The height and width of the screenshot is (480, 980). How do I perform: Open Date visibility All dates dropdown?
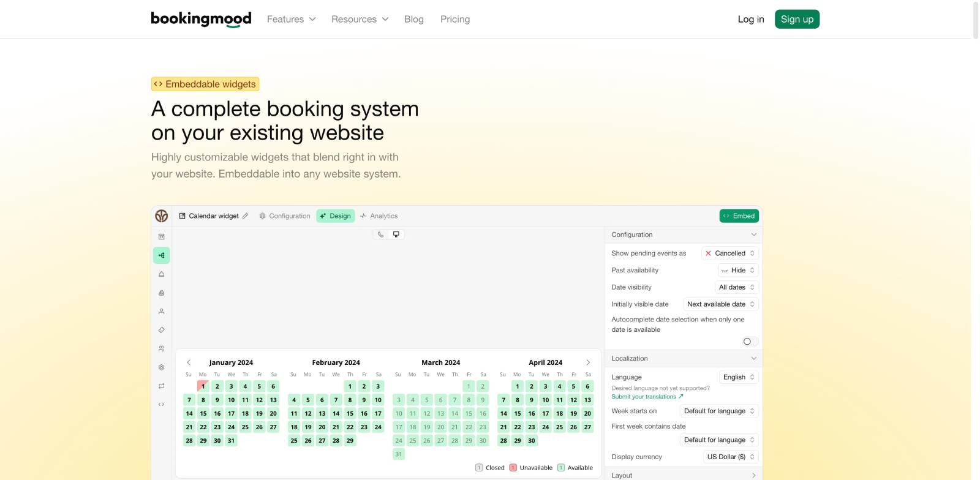737,288
